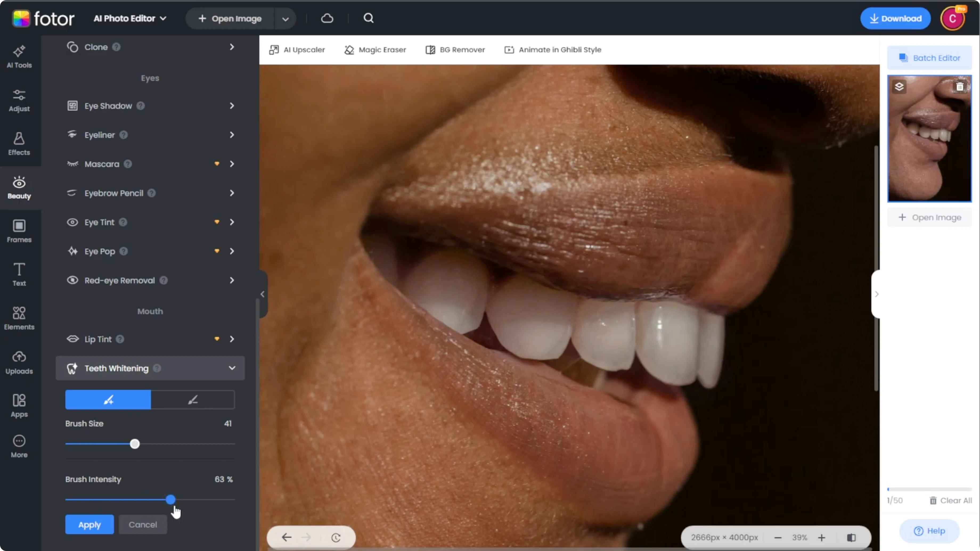Open the AI Photo Editor dropdown
980x551 pixels.
click(130, 18)
